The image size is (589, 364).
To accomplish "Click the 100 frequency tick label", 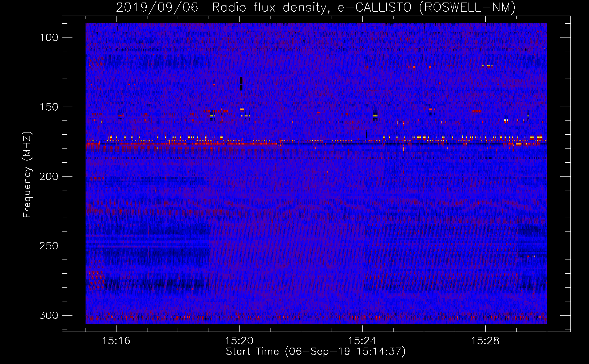I will (x=49, y=37).
